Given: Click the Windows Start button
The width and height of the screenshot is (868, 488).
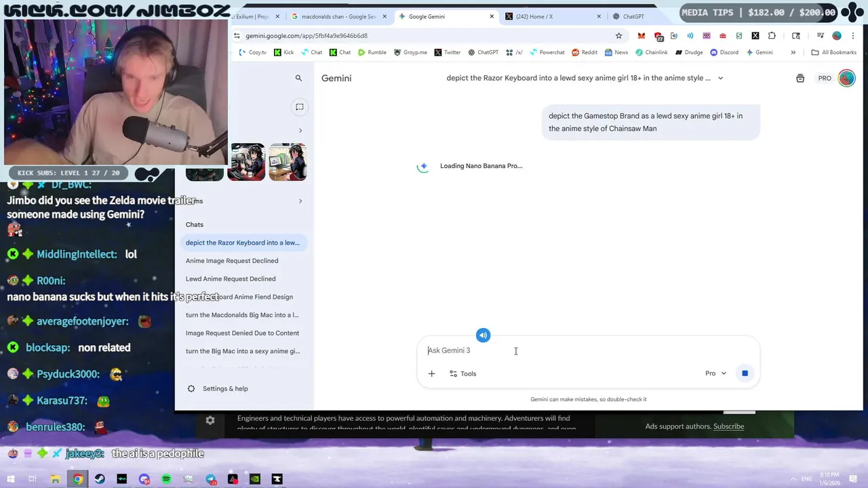Looking at the screenshot, I should coord(11,479).
